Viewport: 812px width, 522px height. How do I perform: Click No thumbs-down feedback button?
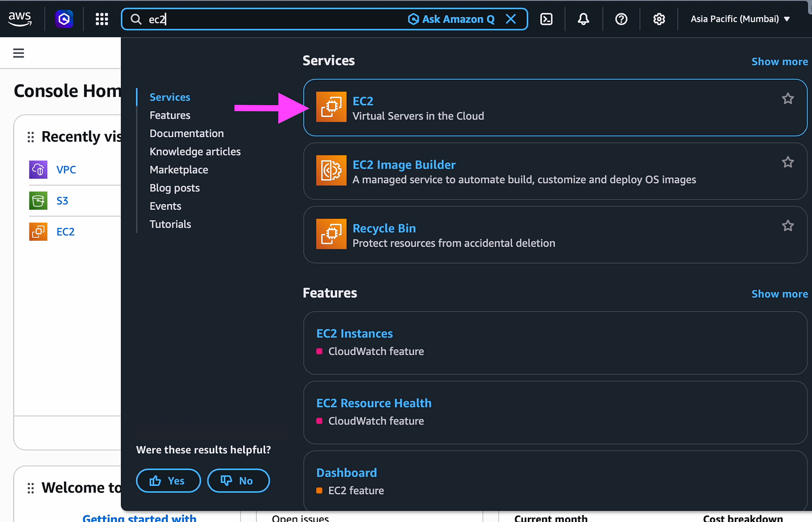(x=239, y=480)
